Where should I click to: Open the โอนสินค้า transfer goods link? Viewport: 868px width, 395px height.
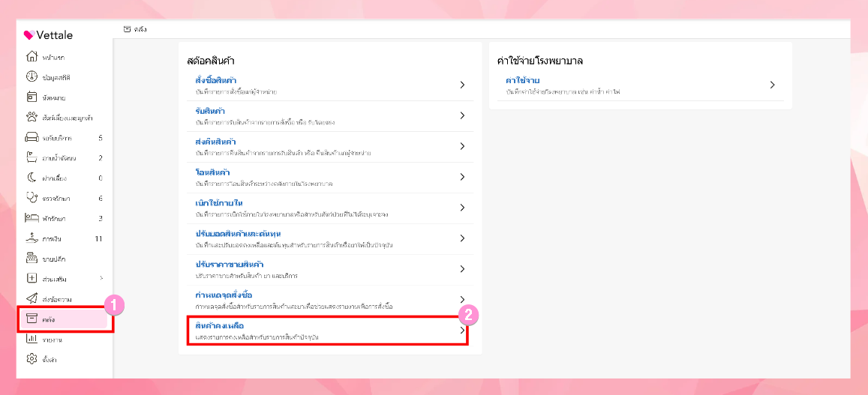[x=212, y=172]
